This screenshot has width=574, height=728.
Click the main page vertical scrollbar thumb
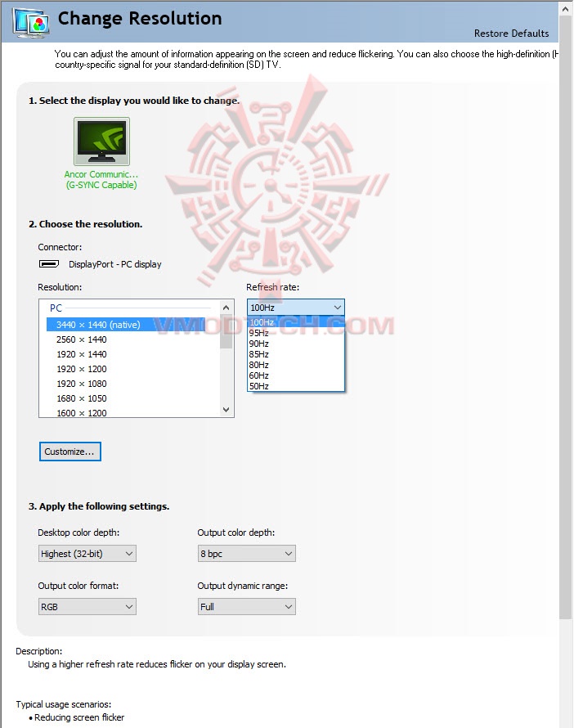566,317
